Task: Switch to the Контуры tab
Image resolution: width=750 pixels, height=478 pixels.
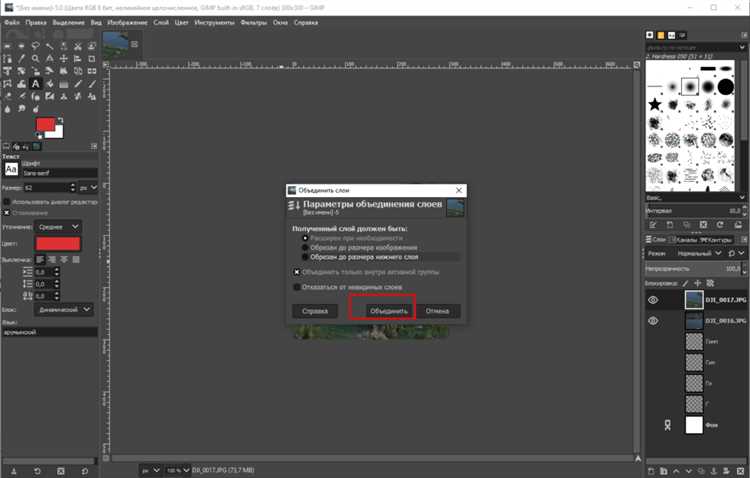Action: point(716,239)
